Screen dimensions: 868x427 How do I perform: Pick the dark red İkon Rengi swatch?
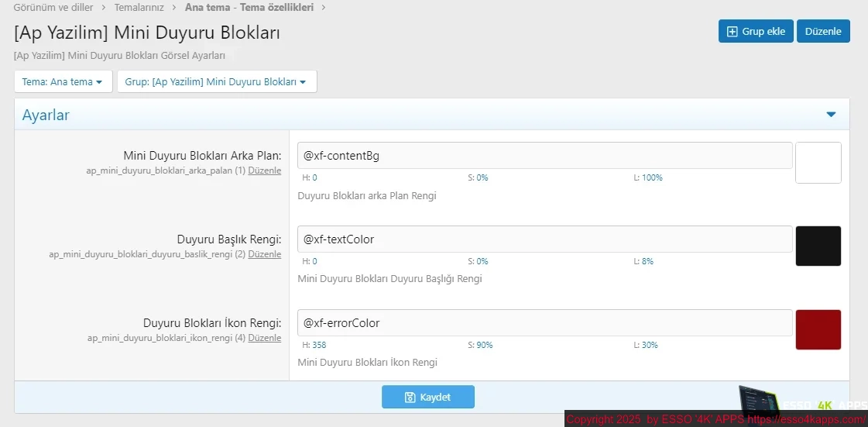pyautogui.click(x=818, y=329)
